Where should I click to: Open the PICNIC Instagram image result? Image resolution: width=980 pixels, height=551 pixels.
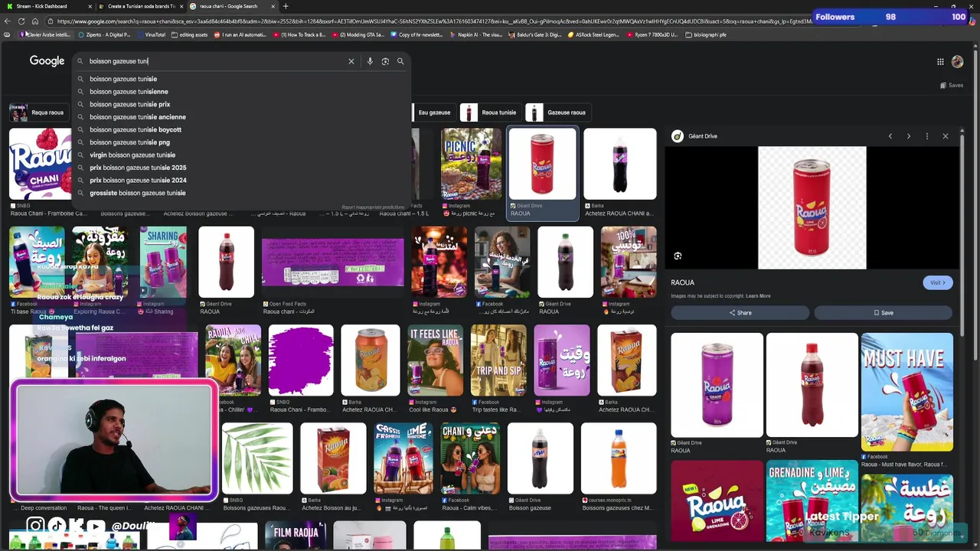pyautogui.click(x=471, y=164)
